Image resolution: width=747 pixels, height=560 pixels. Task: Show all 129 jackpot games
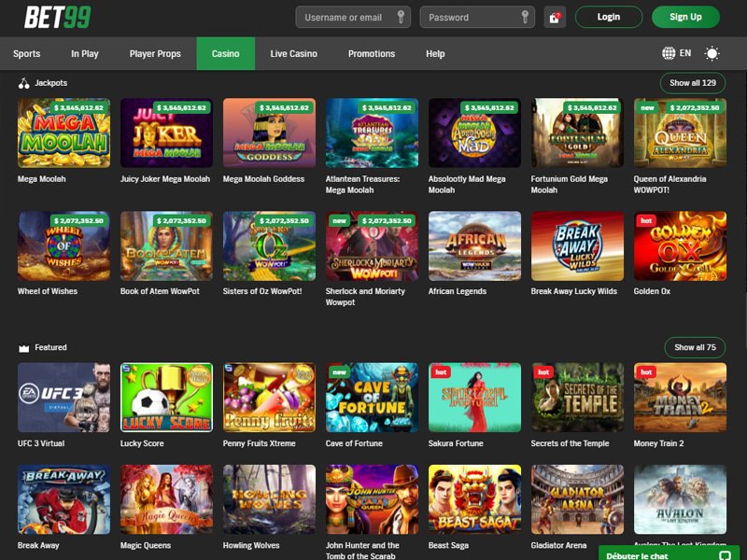tap(693, 83)
